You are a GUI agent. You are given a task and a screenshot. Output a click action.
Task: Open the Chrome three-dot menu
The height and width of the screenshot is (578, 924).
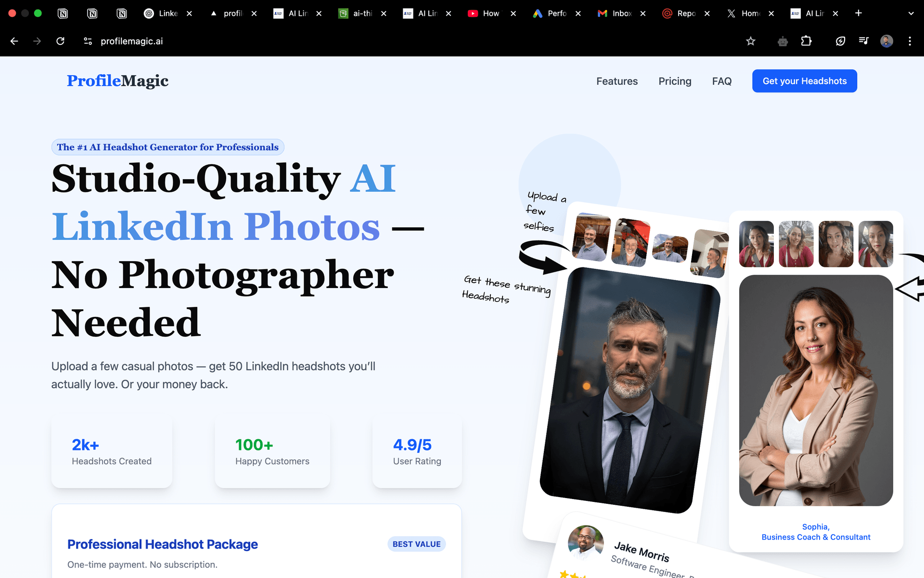tap(910, 41)
